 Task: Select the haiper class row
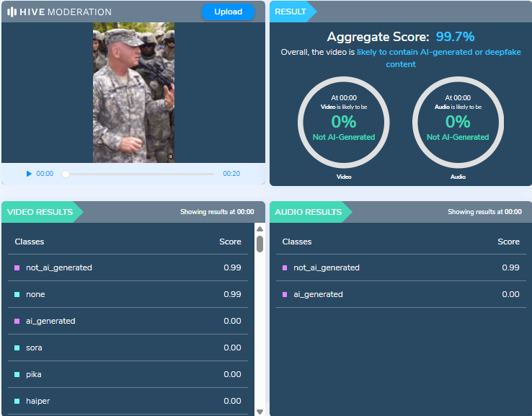click(x=128, y=401)
